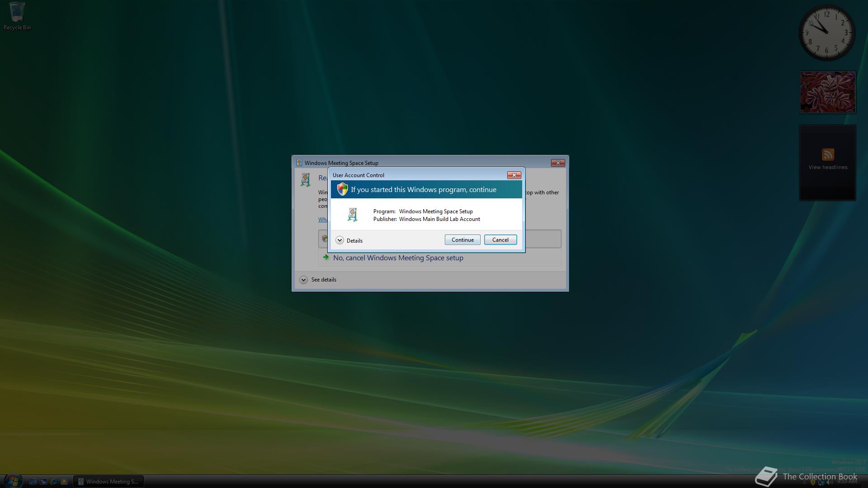Click the UAC security shield icon
The width and height of the screenshot is (868, 488).
click(x=342, y=189)
